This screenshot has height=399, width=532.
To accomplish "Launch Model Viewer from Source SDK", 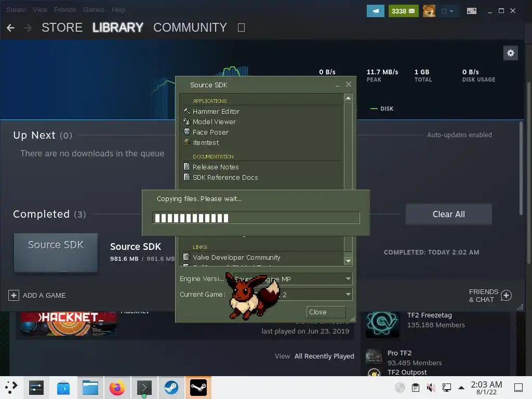I will click(x=214, y=122).
